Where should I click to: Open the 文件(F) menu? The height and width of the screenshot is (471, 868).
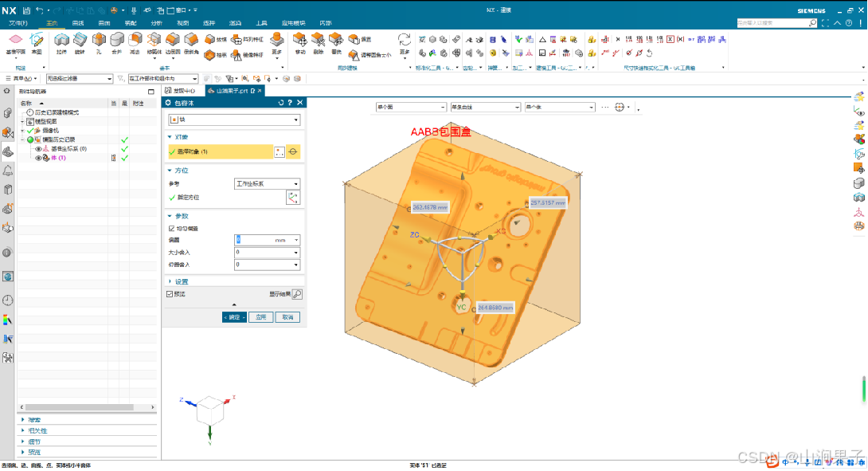(18, 23)
